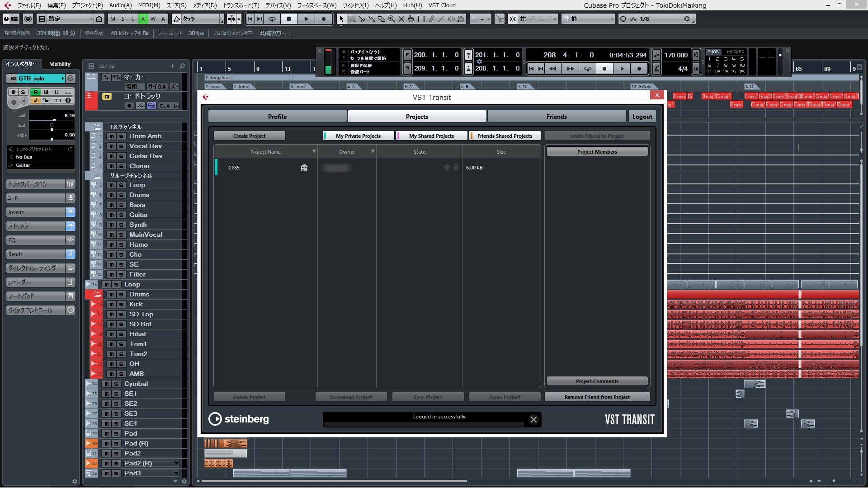Click the home icon next to CP85 project
The height and width of the screenshot is (488, 868).
(304, 168)
